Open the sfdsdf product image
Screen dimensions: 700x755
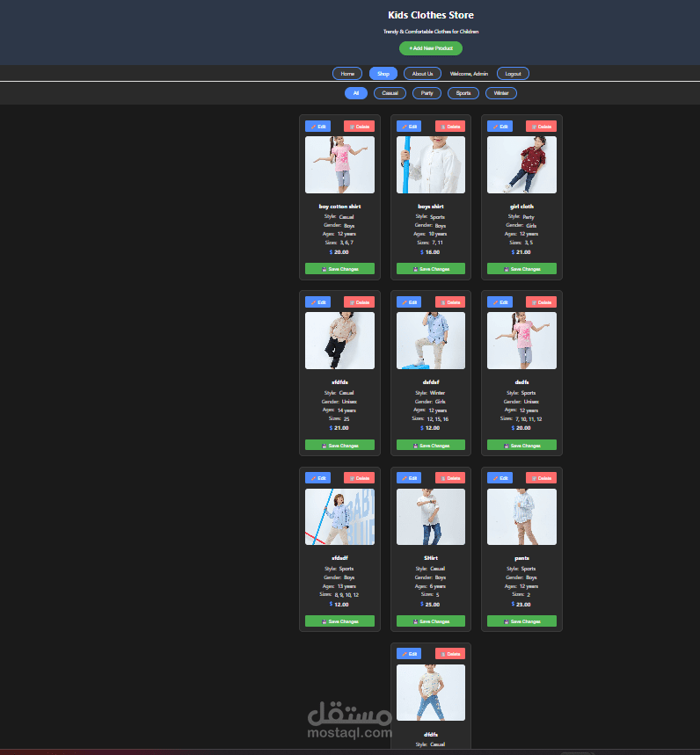(x=339, y=517)
